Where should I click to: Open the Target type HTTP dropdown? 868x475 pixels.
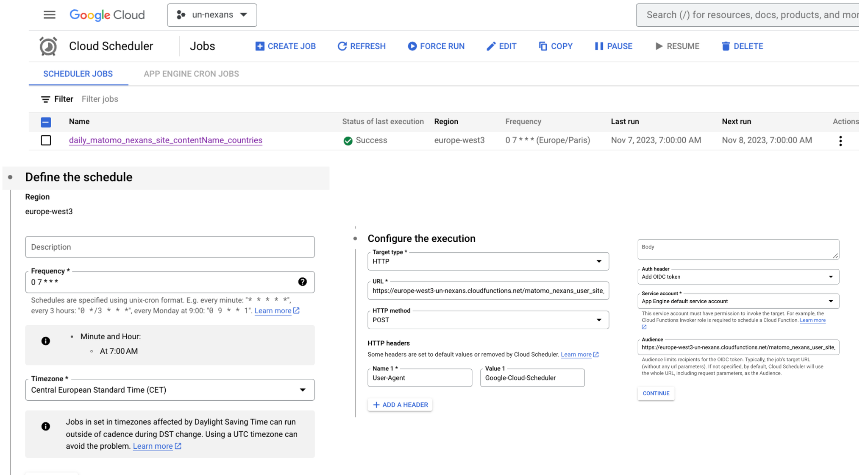click(x=488, y=261)
